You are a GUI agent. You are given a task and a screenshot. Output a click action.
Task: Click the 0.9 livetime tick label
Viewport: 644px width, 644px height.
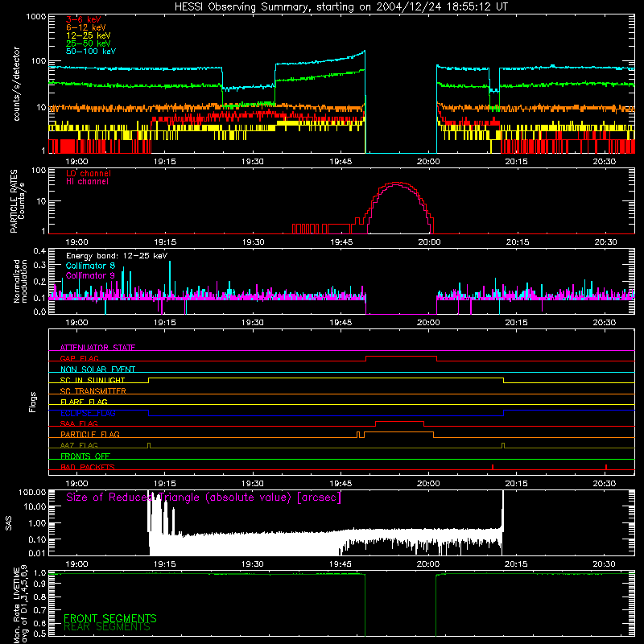click(x=39, y=585)
